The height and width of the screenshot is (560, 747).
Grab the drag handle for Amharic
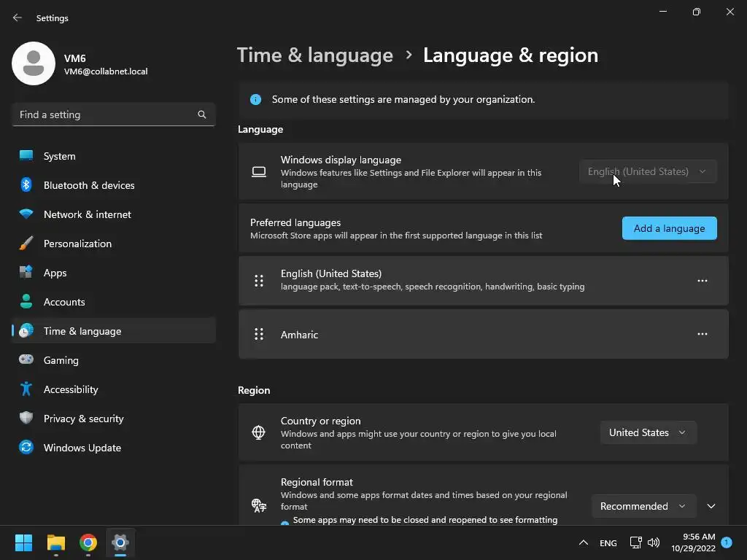click(259, 334)
